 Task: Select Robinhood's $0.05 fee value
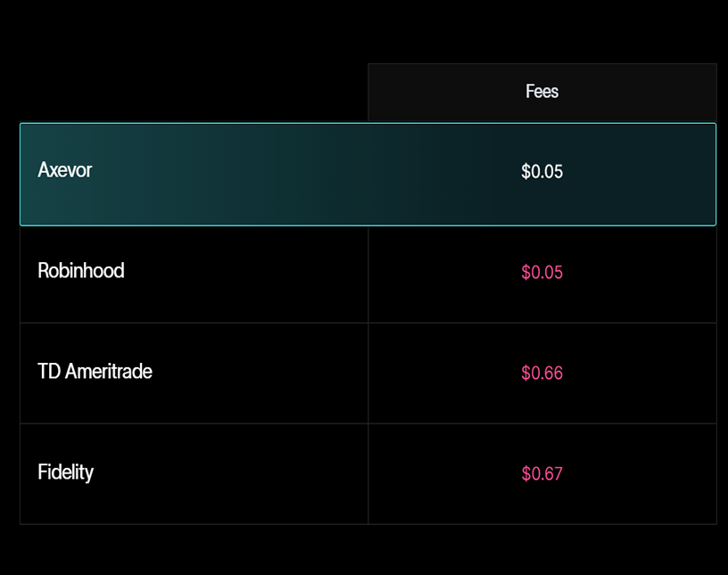pyautogui.click(x=542, y=272)
